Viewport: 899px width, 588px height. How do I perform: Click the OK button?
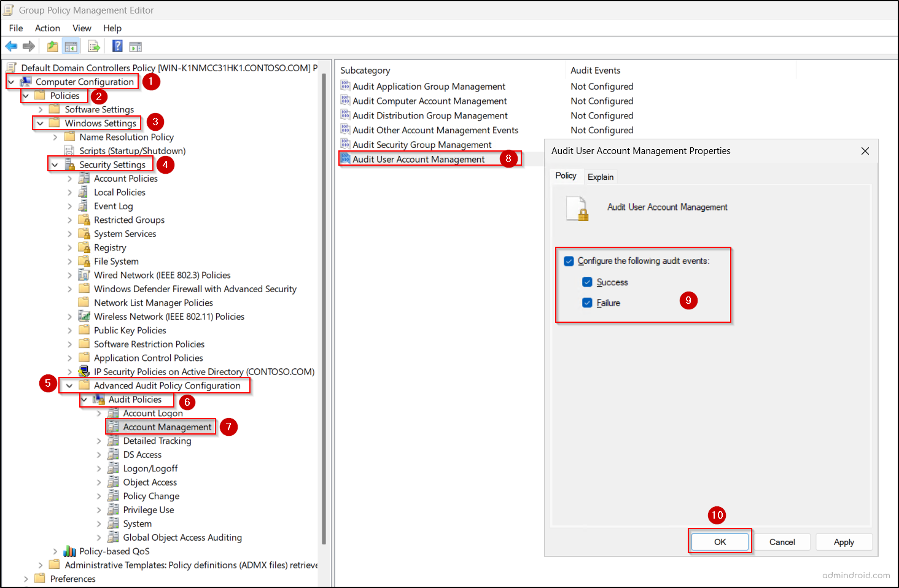pos(719,542)
